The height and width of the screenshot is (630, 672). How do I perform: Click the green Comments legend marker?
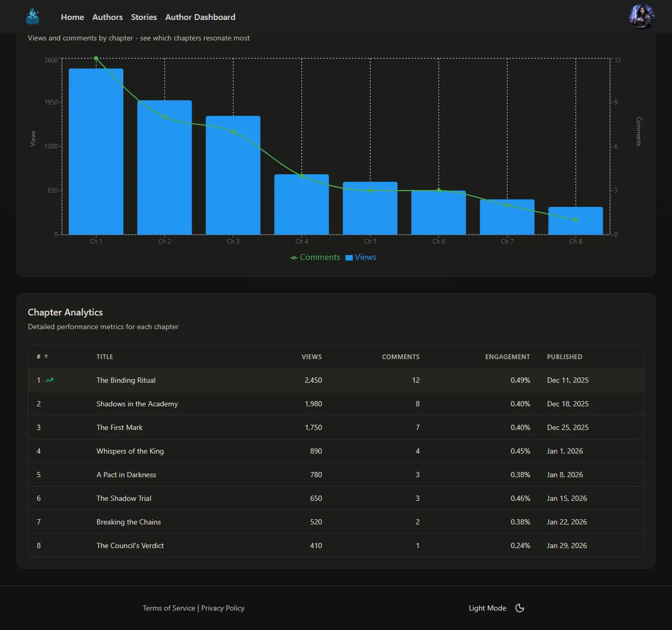(293, 258)
